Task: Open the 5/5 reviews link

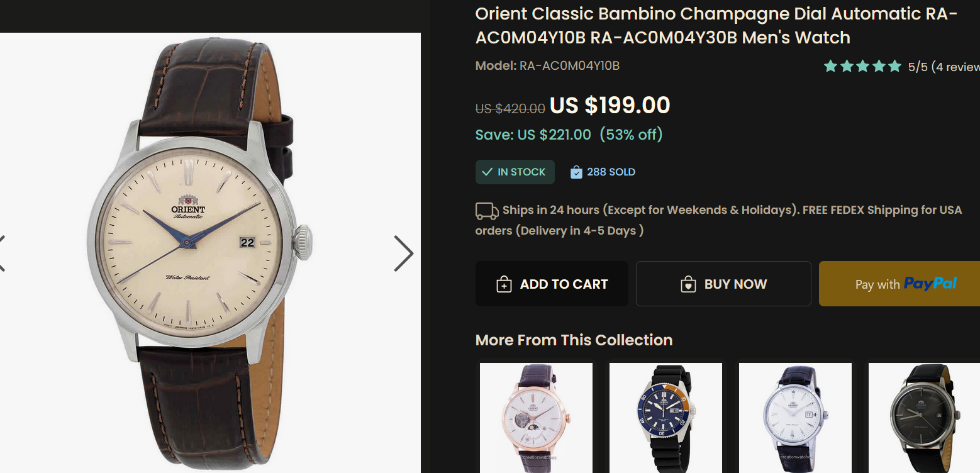Action: coord(944,67)
